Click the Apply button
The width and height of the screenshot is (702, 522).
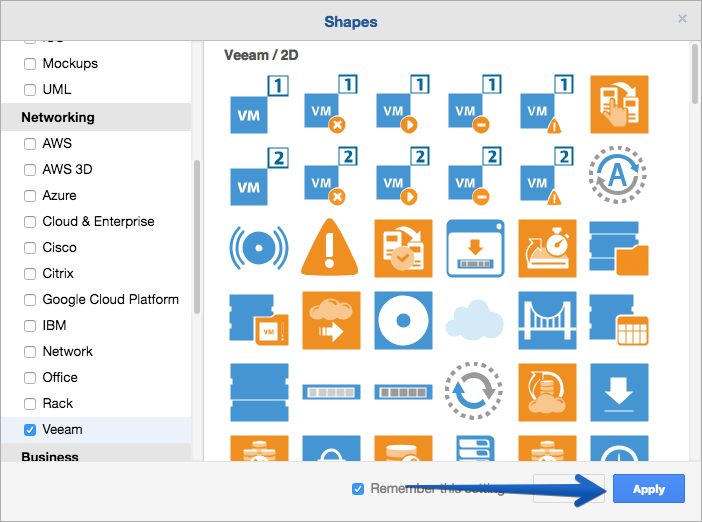[649, 488]
